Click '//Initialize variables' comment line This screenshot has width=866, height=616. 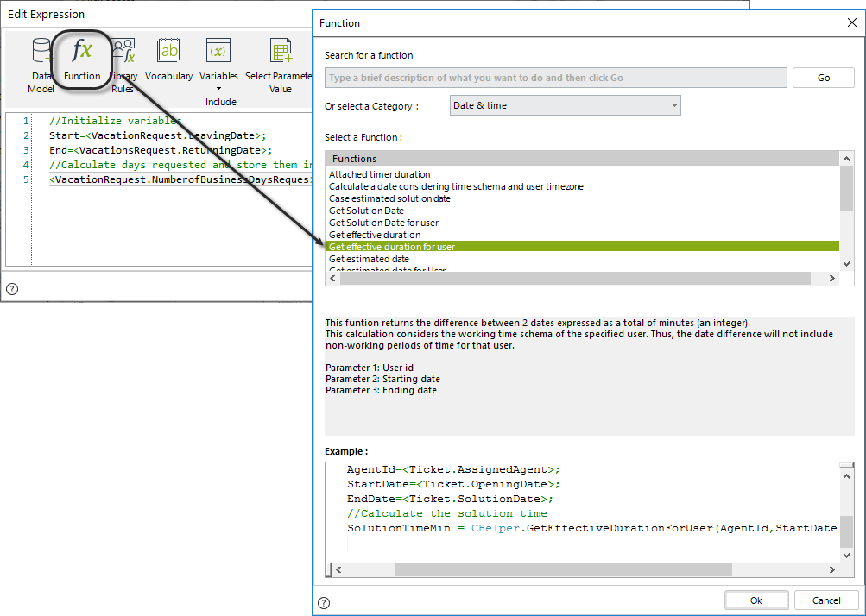[x=116, y=121]
